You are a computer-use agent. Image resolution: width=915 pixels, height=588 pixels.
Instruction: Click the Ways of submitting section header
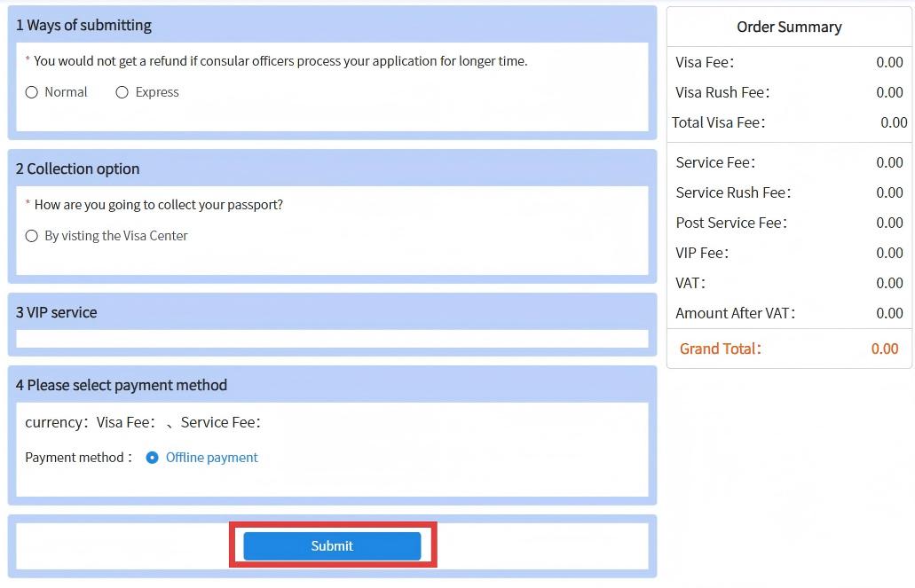pyautogui.click(x=83, y=26)
